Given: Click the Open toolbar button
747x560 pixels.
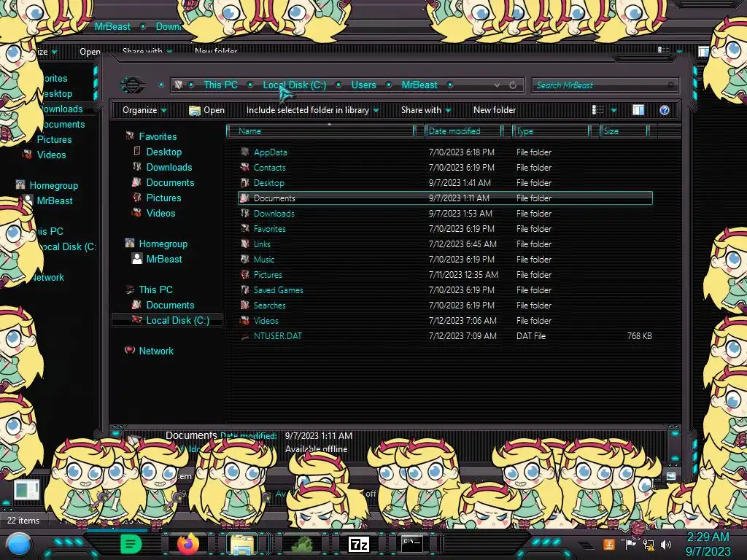Looking at the screenshot, I should click(206, 110).
